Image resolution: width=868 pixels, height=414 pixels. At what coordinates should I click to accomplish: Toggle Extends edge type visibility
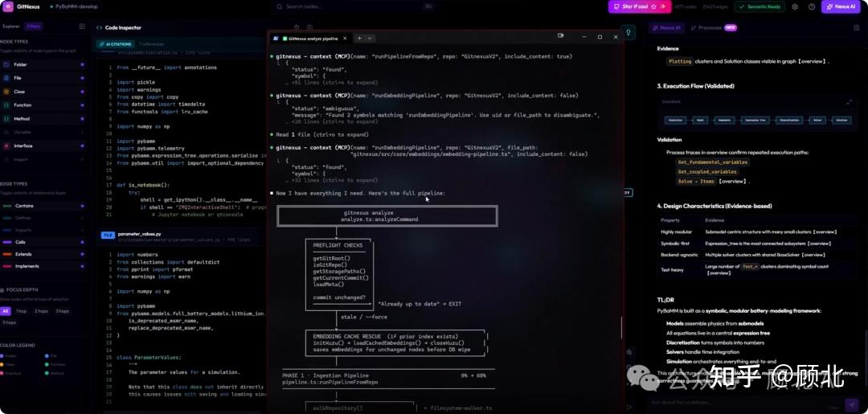pyautogui.click(x=43, y=254)
